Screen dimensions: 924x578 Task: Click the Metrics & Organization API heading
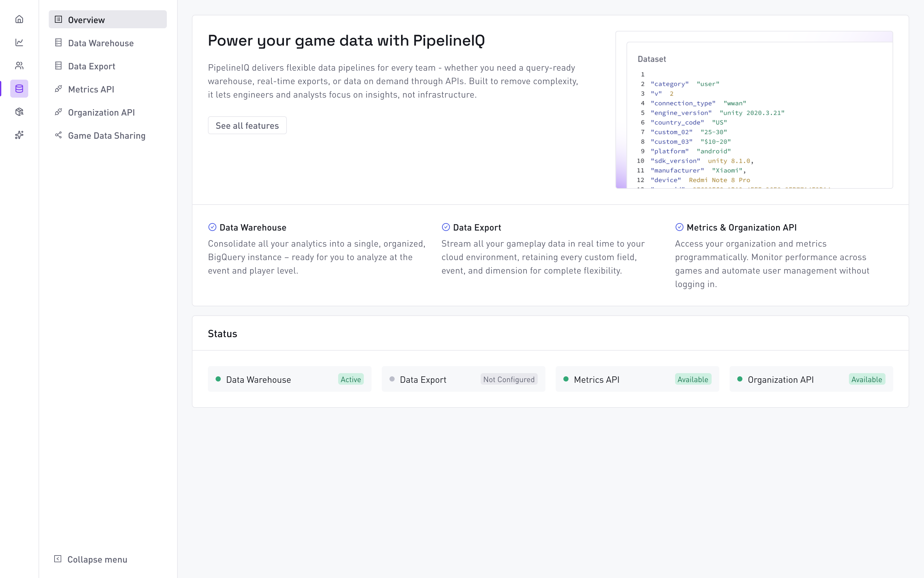coord(741,227)
